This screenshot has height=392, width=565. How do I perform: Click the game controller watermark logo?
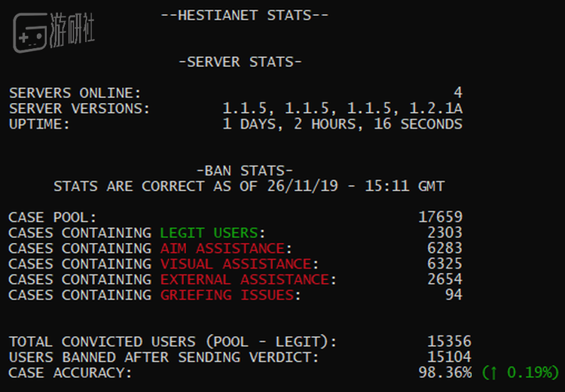pyautogui.click(x=30, y=32)
